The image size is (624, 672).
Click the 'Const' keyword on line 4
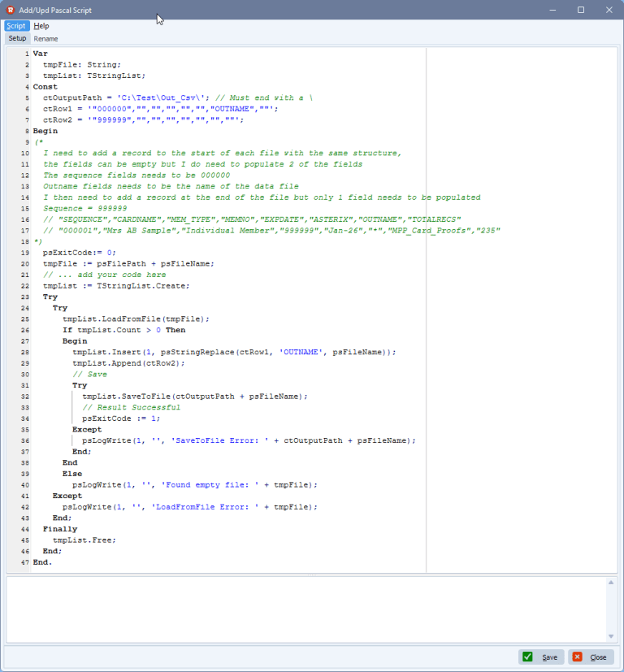point(45,87)
